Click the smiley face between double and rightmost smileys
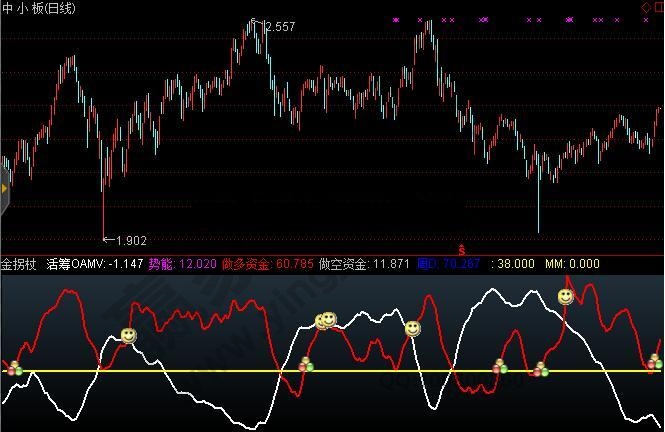This screenshot has height=432, width=665. click(x=412, y=328)
